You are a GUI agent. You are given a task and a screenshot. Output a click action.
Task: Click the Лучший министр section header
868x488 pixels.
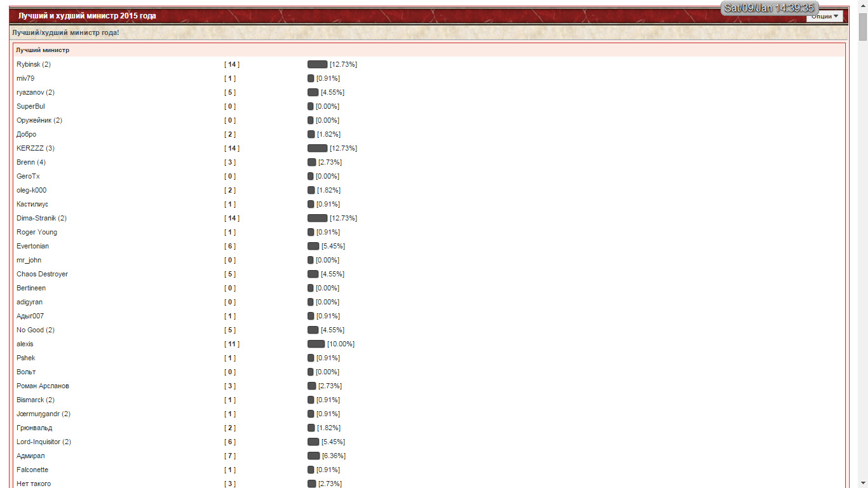(43, 50)
